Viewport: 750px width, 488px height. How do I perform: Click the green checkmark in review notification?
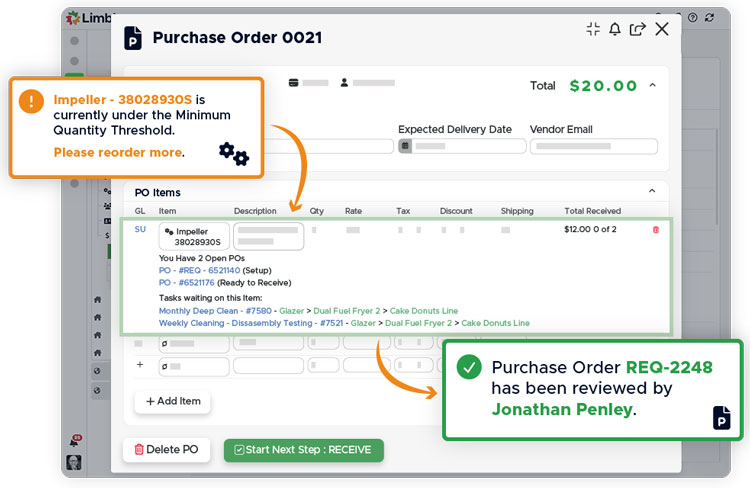(x=468, y=367)
